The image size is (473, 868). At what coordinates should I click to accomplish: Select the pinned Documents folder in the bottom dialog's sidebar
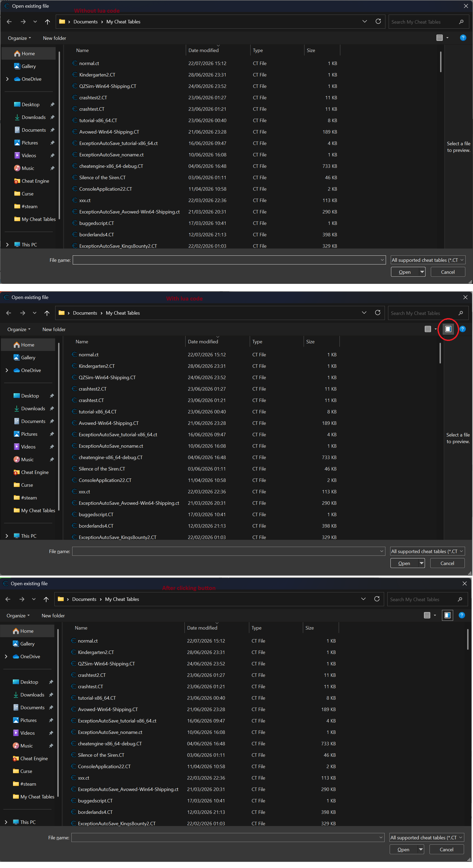coord(32,707)
